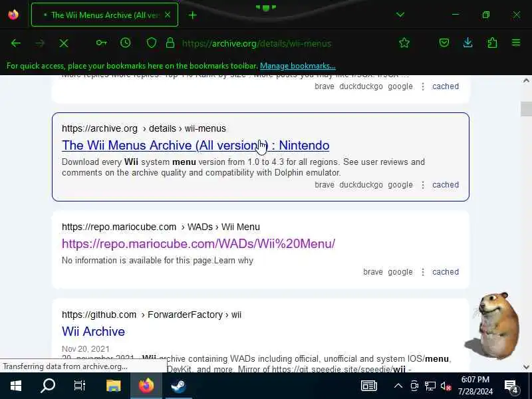This screenshot has width=532, height=399.
Task: Open the history clock icon
Action: [x=125, y=43]
